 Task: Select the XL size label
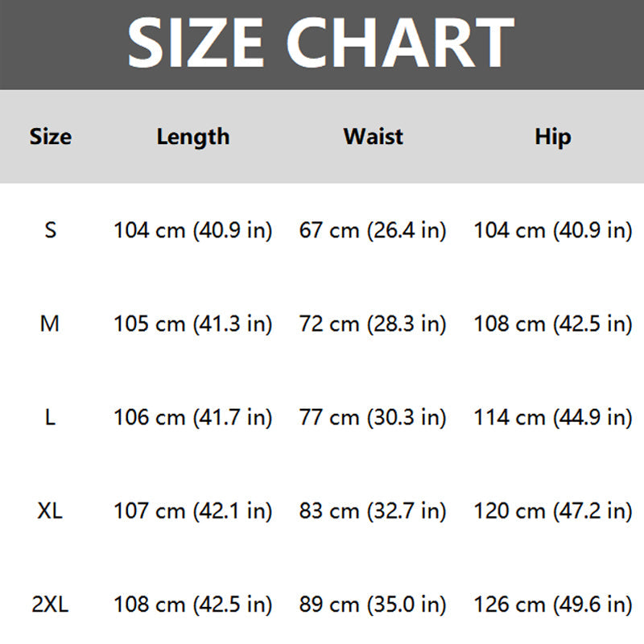50,511
